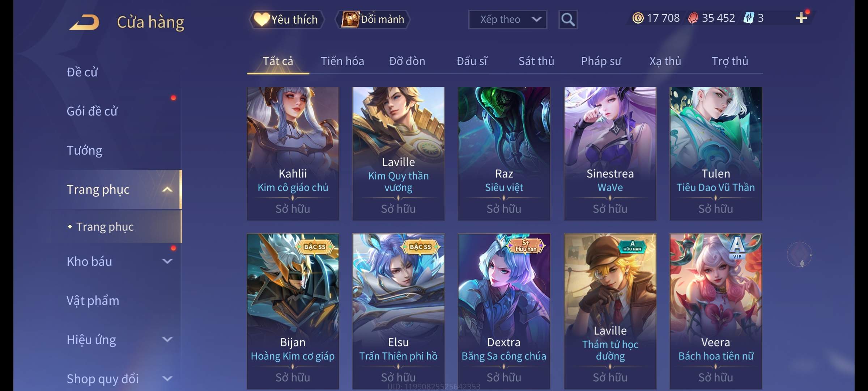Tap the blue ticket currency icon
The width and height of the screenshot is (868, 391).
[x=748, y=18]
